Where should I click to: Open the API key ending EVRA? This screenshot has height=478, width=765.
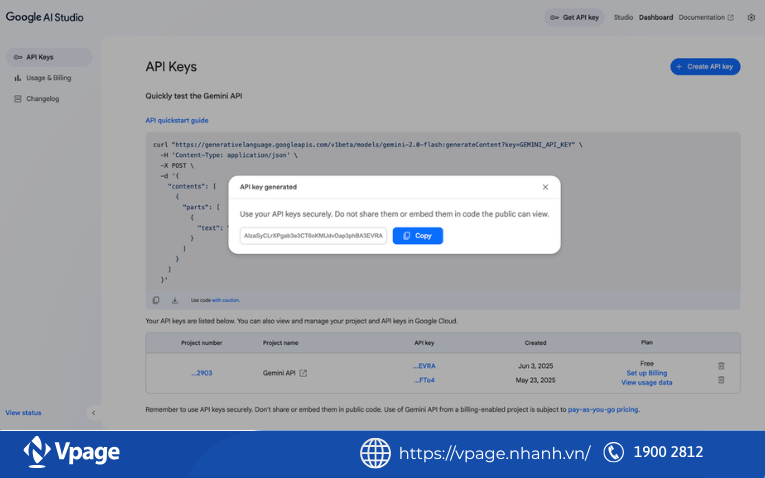pos(424,366)
